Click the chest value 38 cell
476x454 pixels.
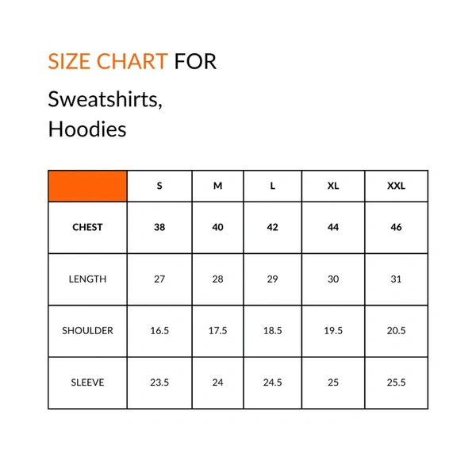click(x=159, y=227)
